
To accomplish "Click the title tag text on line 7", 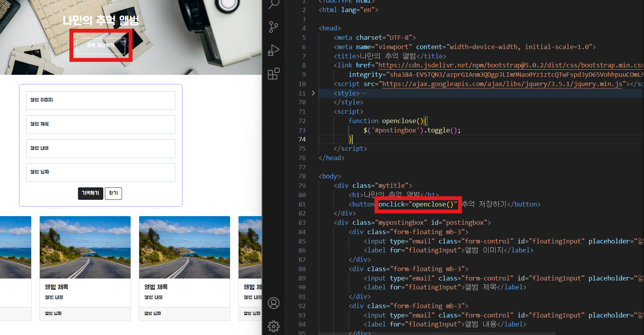I will [390, 56].
